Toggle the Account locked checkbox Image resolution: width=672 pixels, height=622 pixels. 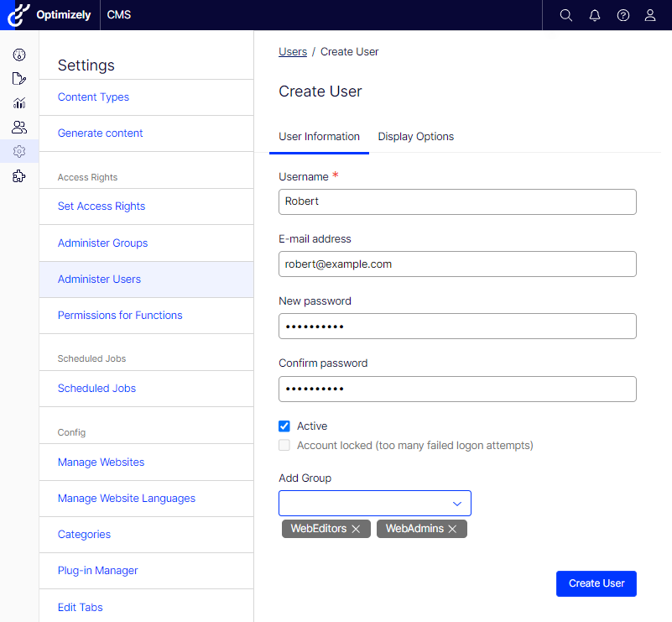point(284,445)
